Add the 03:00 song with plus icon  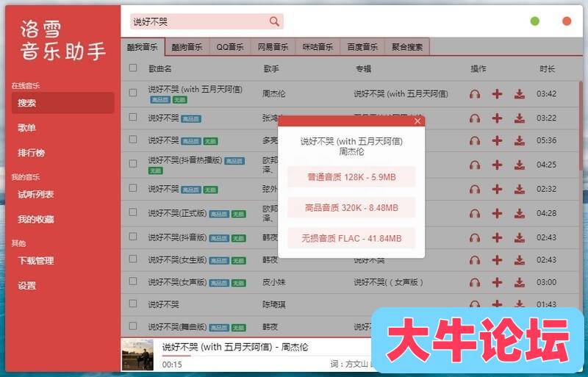497,282
